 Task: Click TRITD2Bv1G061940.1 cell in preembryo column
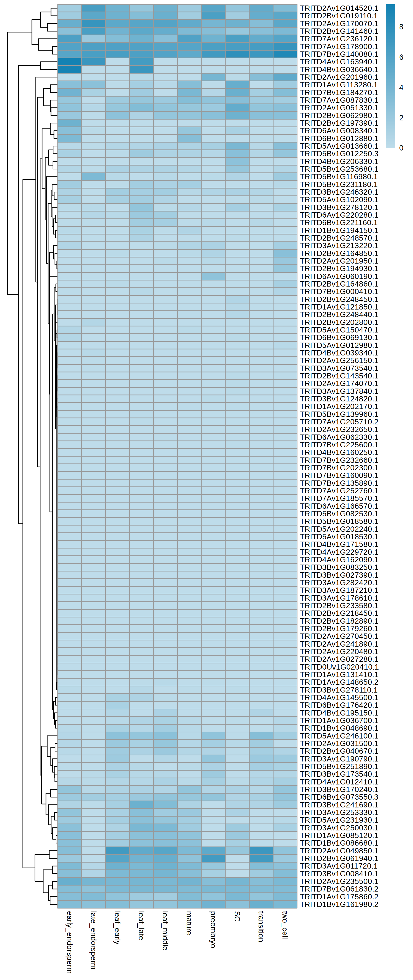[x=213, y=858]
